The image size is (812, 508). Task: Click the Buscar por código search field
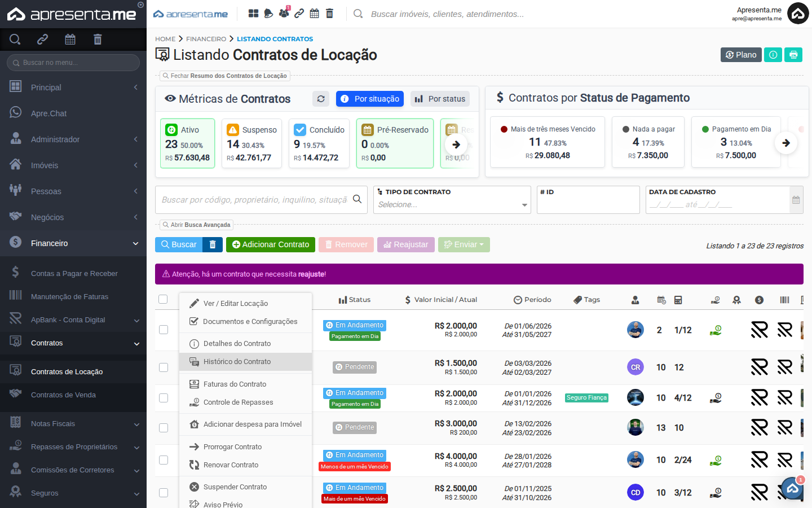pos(254,200)
